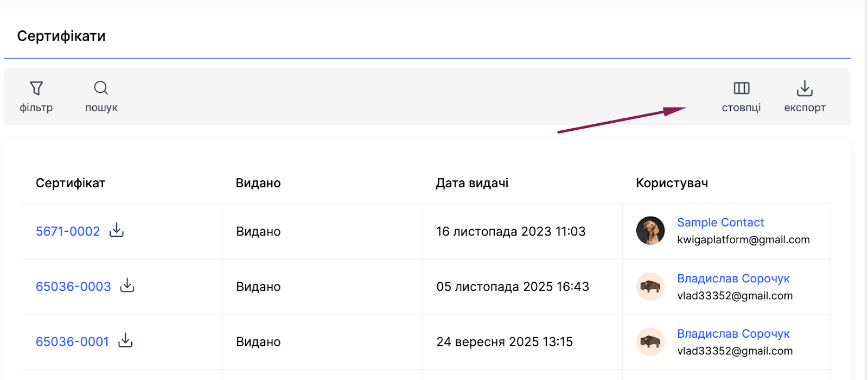Open the Sample Contact user profile link
The image size is (868, 380).
click(720, 223)
